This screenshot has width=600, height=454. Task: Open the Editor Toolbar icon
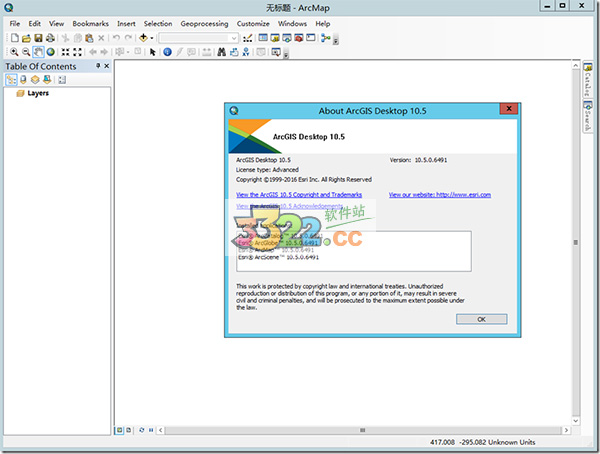pyautogui.click(x=248, y=38)
